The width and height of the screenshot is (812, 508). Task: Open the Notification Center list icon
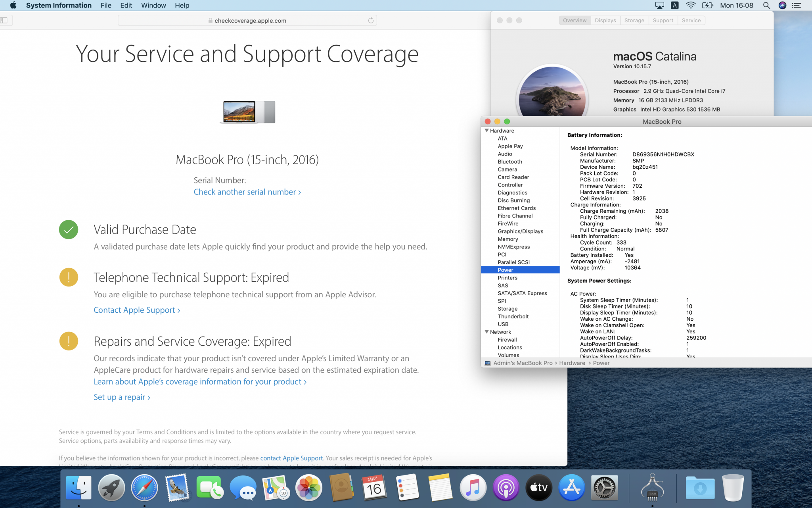[x=796, y=5]
